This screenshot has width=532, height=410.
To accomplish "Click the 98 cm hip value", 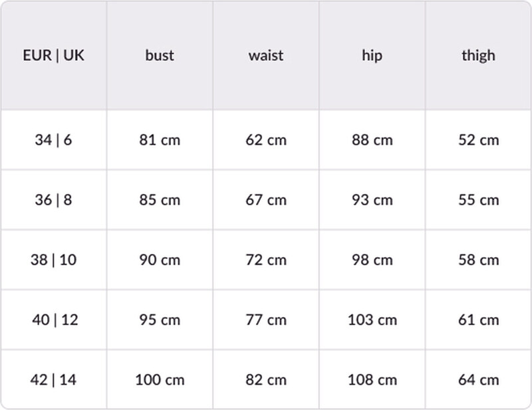I will (372, 260).
